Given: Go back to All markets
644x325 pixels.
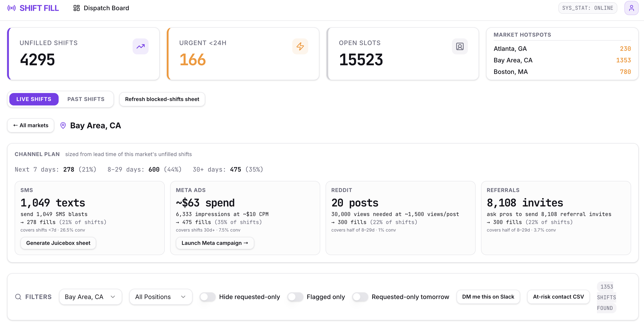Looking at the screenshot, I should coord(30,125).
